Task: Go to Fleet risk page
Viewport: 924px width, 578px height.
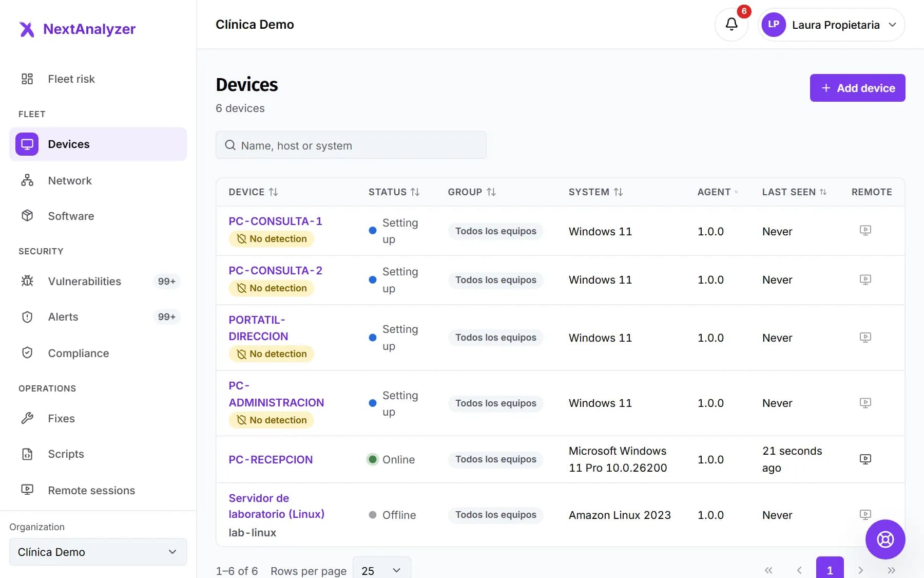Action: tap(98, 79)
